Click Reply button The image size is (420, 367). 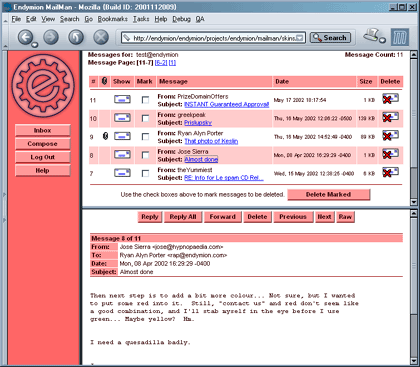click(x=150, y=217)
